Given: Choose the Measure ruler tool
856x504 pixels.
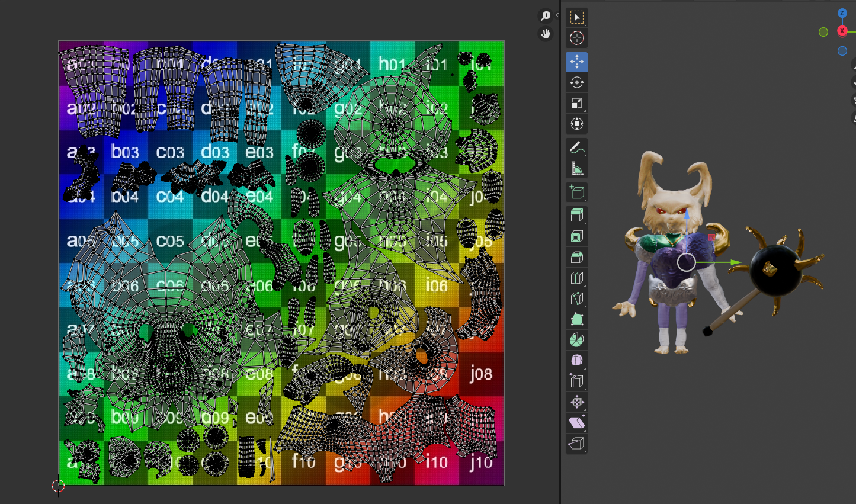Looking at the screenshot, I should 576,168.
